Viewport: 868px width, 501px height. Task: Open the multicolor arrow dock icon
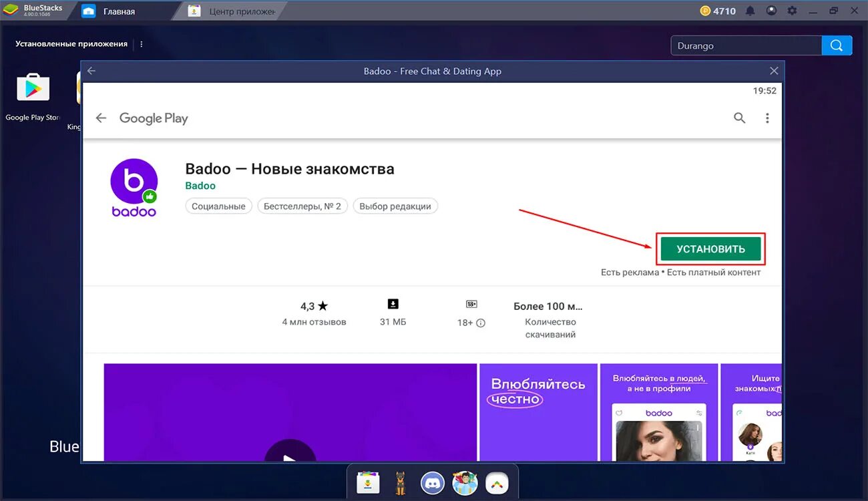[x=497, y=482]
